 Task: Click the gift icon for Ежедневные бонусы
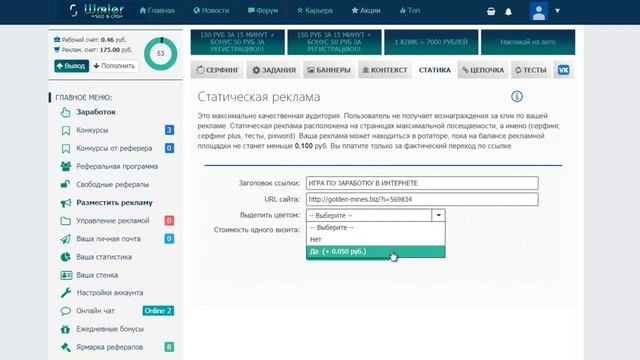click(65, 329)
